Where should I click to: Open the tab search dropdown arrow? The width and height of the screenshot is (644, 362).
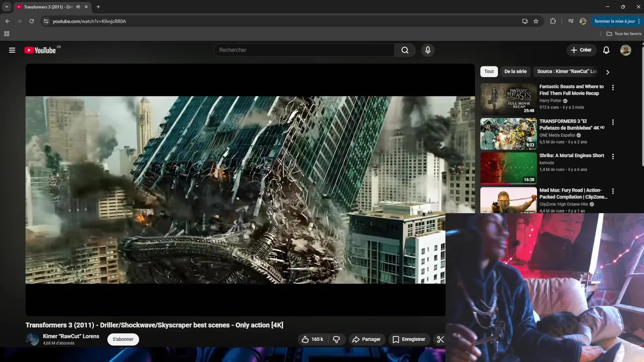(7, 7)
